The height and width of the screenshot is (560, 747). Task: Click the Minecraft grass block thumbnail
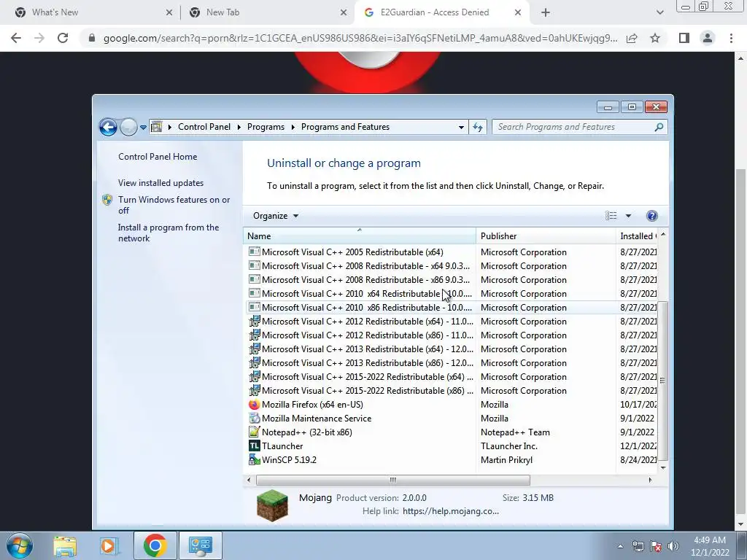coord(272,505)
